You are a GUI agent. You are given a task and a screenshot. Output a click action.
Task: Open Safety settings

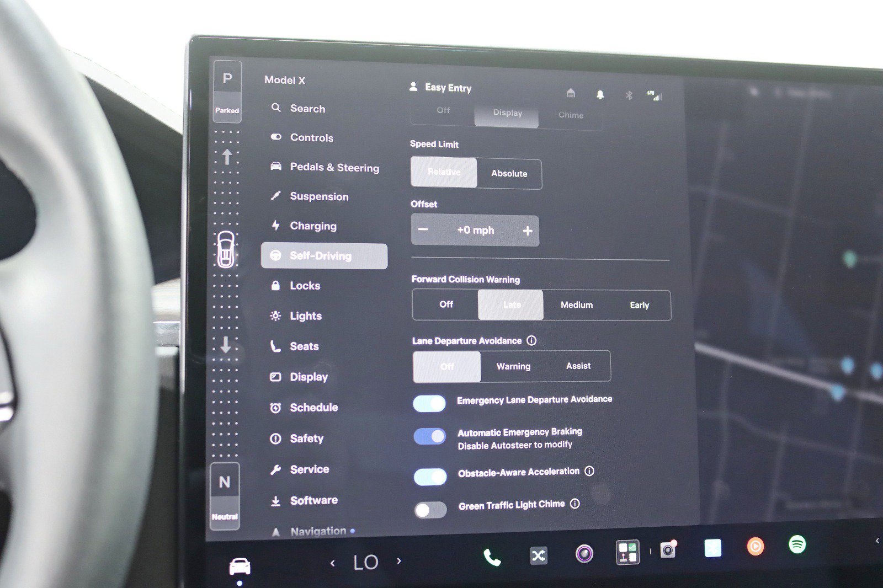click(x=297, y=439)
